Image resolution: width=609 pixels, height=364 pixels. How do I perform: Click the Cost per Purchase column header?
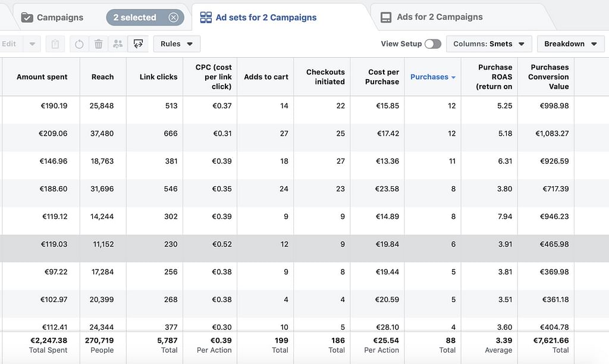pyautogui.click(x=383, y=77)
